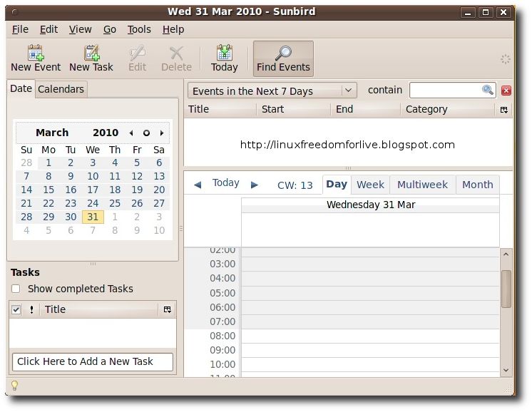Go to previous day with left arrow
Viewport: 532px width, 412px height.
[x=198, y=185]
